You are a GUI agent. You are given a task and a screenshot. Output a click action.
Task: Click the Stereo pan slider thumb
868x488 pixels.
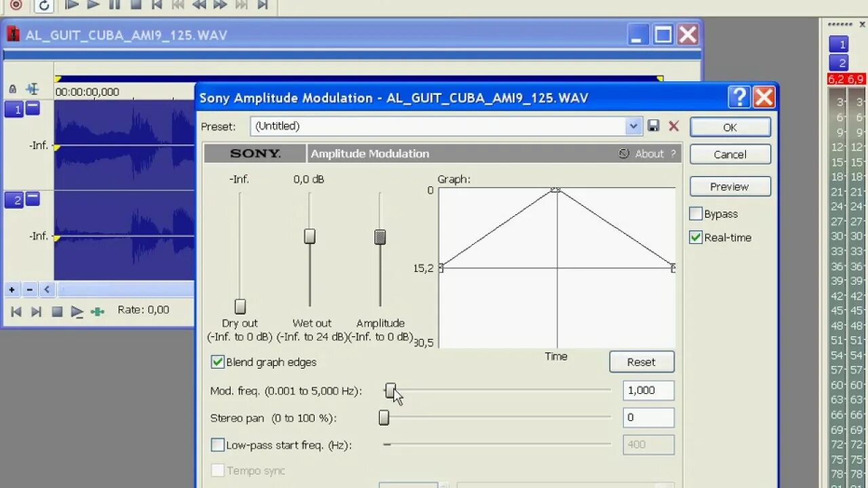point(384,418)
